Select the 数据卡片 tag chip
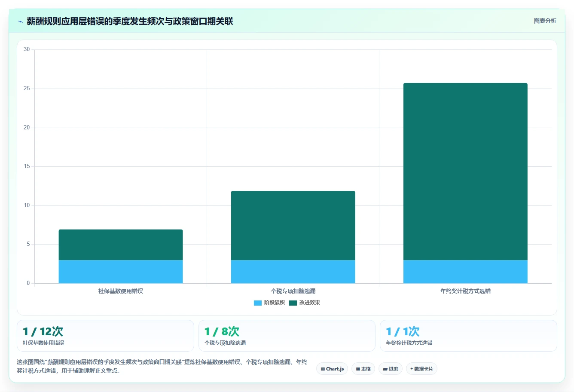This screenshot has width=574, height=392. pos(421,369)
